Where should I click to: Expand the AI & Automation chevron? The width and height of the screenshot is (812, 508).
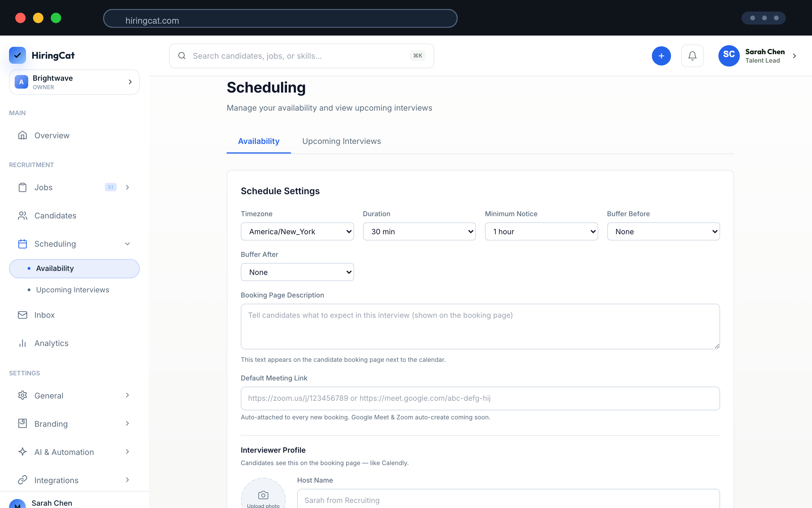click(x=127, y=452)
